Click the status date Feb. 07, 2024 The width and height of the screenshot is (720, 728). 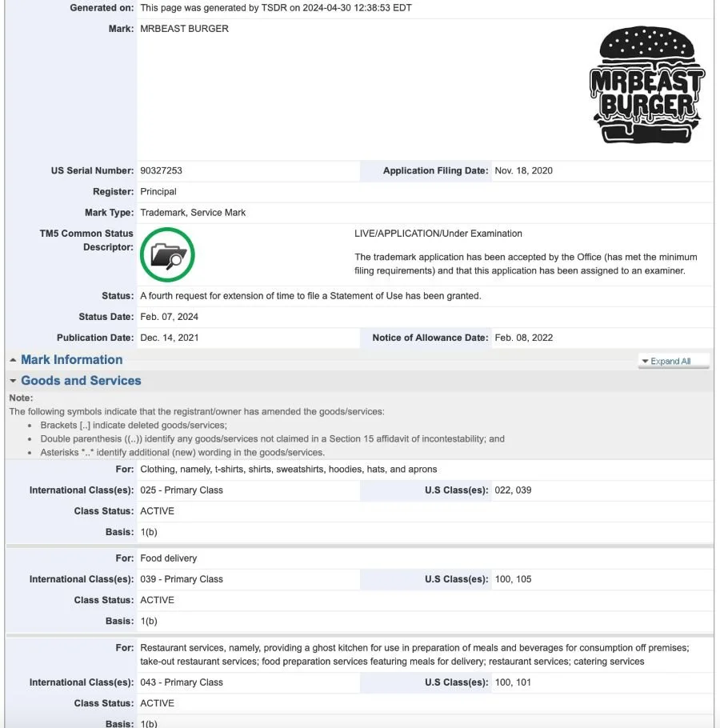[169, 317]
